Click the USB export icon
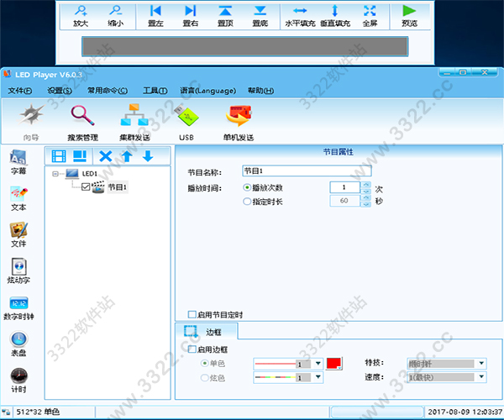The height and width of the screenshot is (420, 504). pyautogui.click(x=186, y=122)
